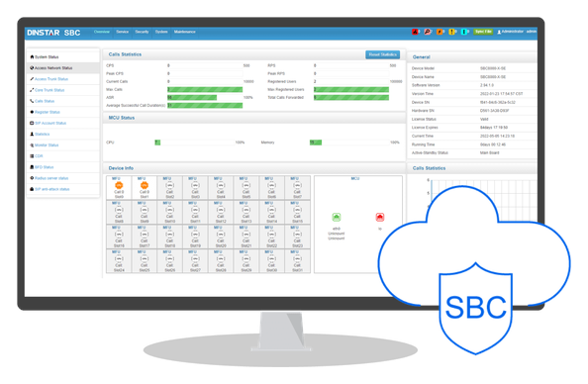The height and width of the screenshot is (384, 588).
Task: Open CDR in the sidebar
Action: [63, 156]
